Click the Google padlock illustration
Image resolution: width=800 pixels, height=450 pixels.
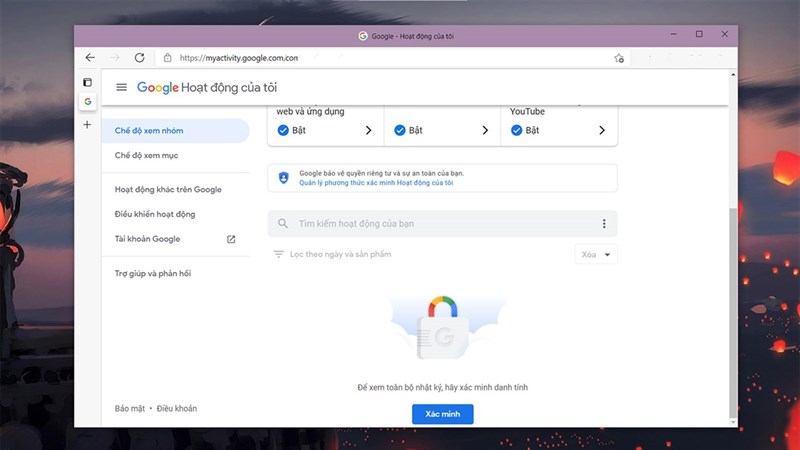[443, 328]
